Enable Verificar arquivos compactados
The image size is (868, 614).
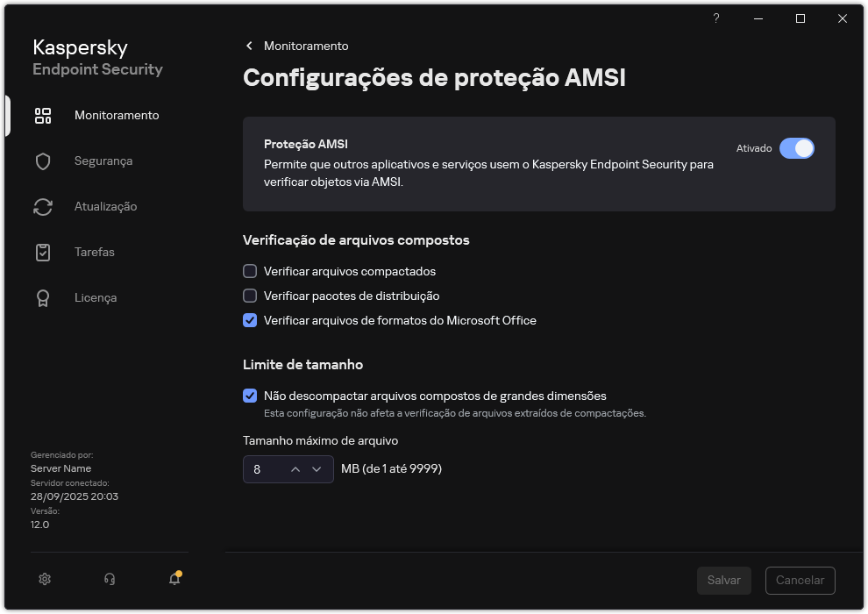click(250, 271)
